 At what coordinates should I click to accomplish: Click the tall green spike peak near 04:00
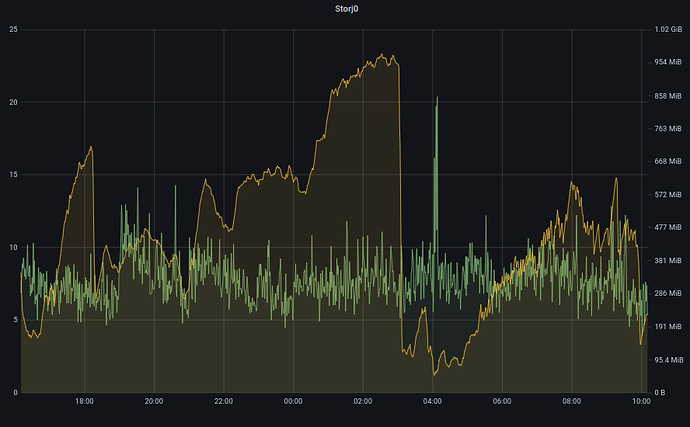(437, 98)
